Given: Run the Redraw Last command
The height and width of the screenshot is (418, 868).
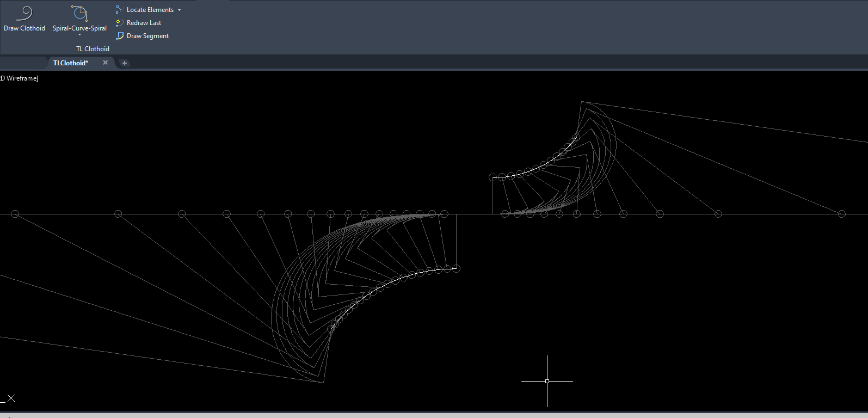Looking at the screenshot, I should [x=139, y=23].
